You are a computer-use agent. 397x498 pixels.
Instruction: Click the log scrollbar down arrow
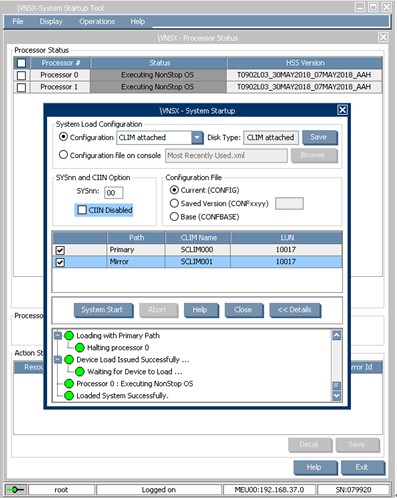point(337,396)
